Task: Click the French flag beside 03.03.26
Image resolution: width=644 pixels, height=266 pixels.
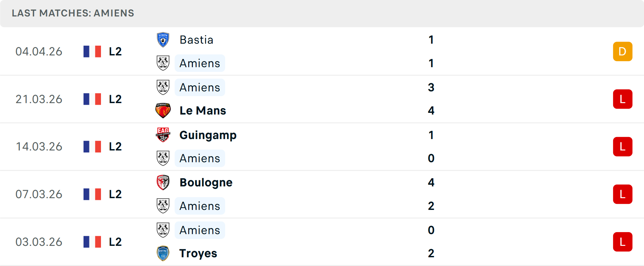Action: click(x=92, y=242)
